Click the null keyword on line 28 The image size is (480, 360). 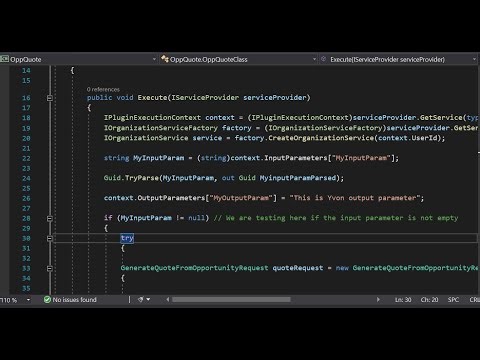(196, 218)
